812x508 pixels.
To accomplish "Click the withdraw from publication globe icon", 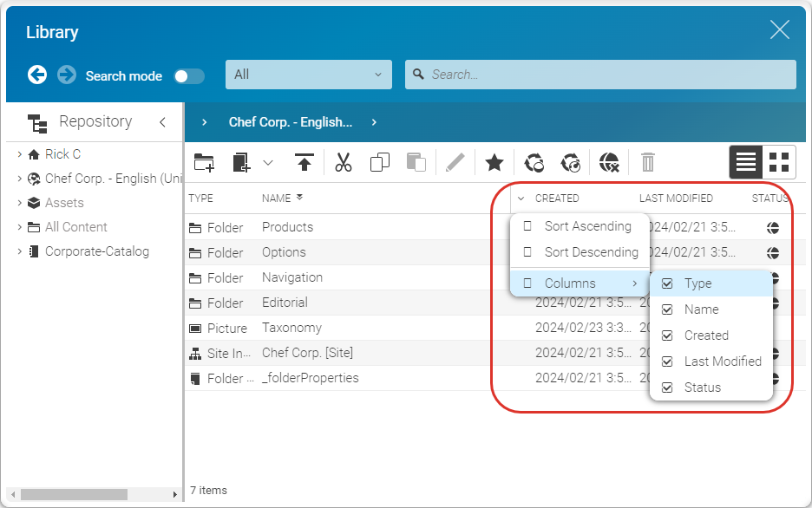I will click(610, 162).
